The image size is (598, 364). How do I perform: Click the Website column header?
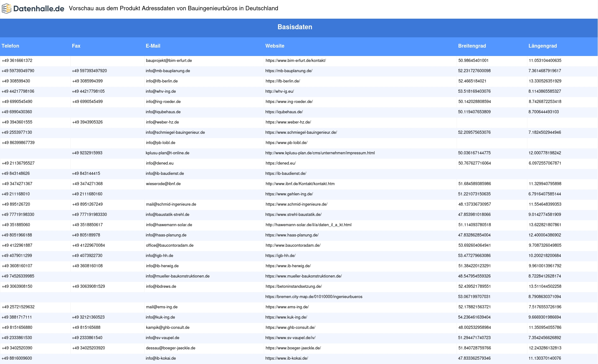275,46
